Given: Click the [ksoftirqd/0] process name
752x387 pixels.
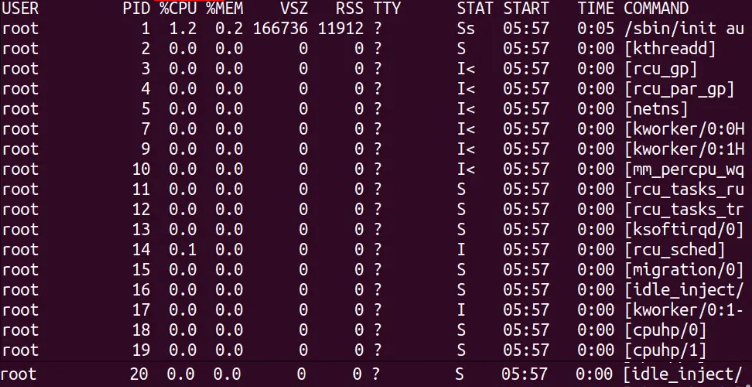Looking at the screenshot, I should pos(684,230).
